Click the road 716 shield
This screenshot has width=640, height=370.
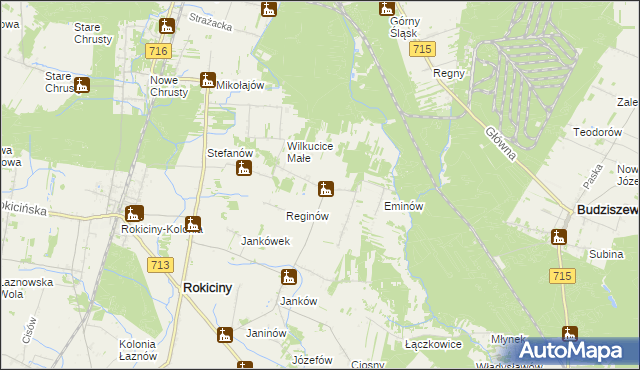point(158,51)
